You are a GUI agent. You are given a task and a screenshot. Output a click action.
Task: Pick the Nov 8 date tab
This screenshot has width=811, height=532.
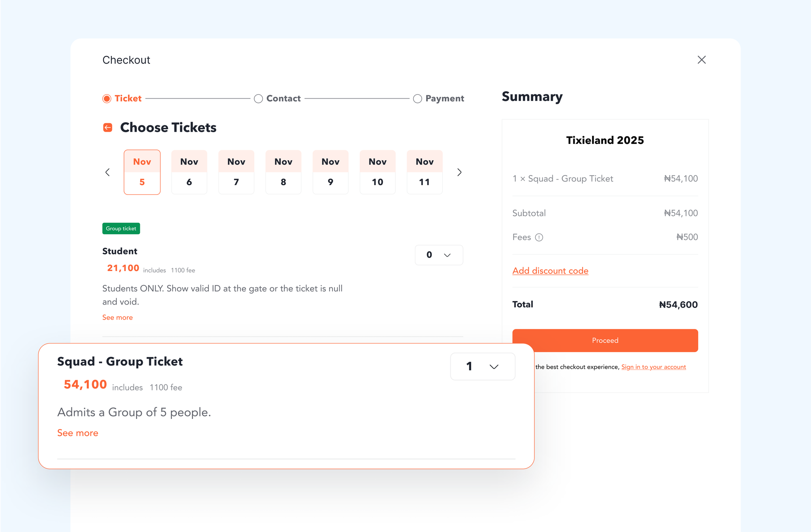pyautogui.click(x=283, y=172)
